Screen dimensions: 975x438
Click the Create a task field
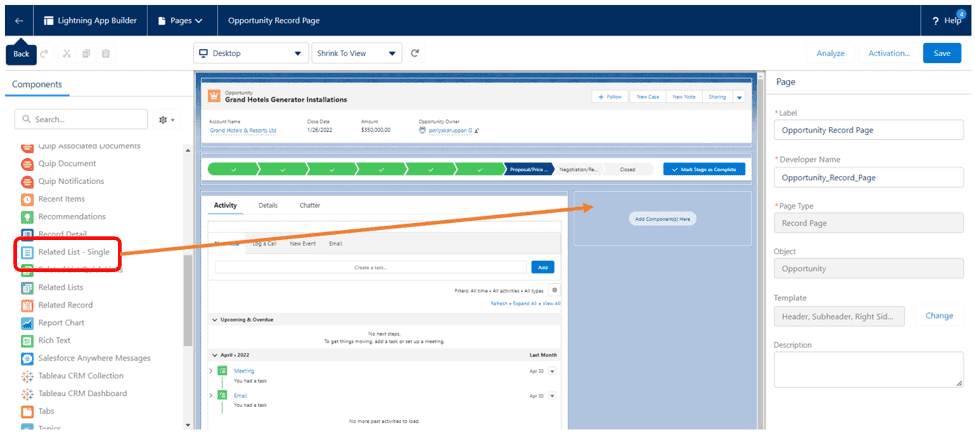pyautogui.click(x=371, y=267)
